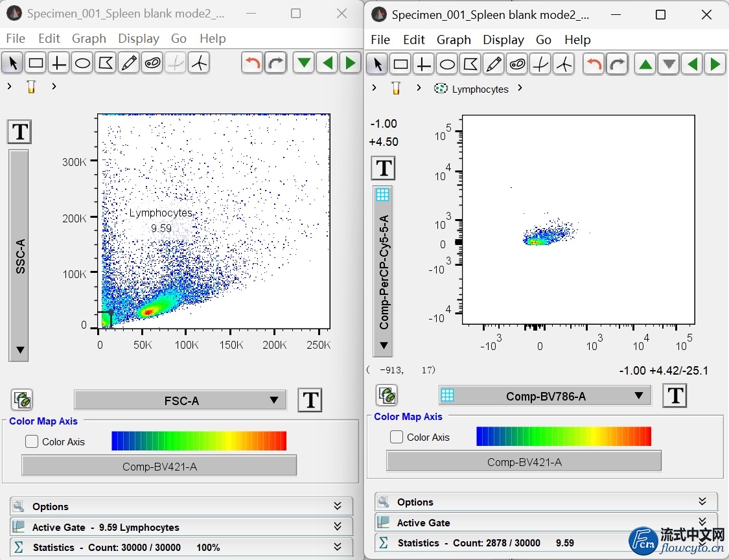729x560 pixels.
Task: Click color map gradient bar in left window
Action: coord(199,441)
